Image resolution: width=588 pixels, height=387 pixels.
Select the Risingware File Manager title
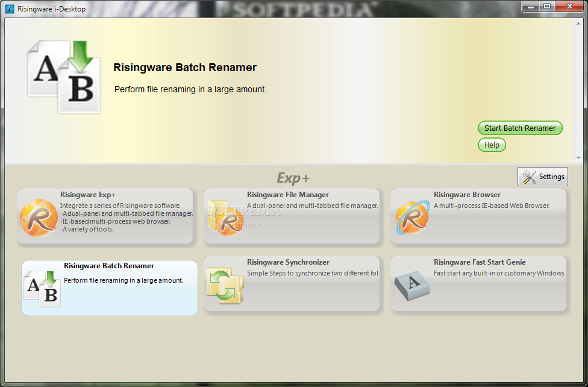pyautogui.click(x=287, y=195)
